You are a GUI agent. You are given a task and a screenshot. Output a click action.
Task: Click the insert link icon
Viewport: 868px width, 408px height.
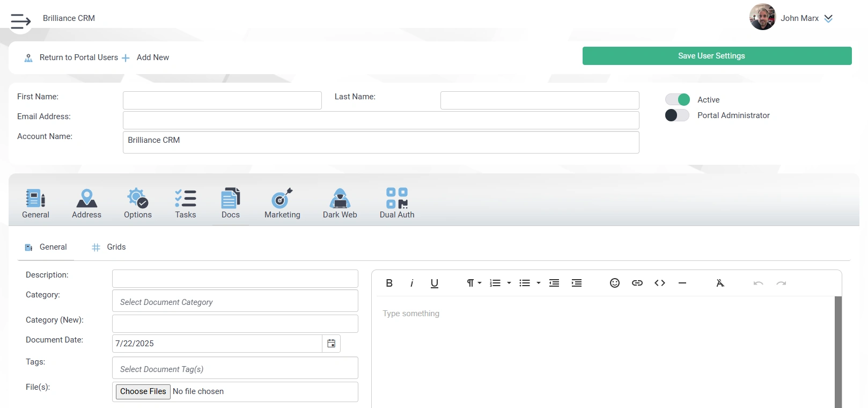[x=637, y=283]
